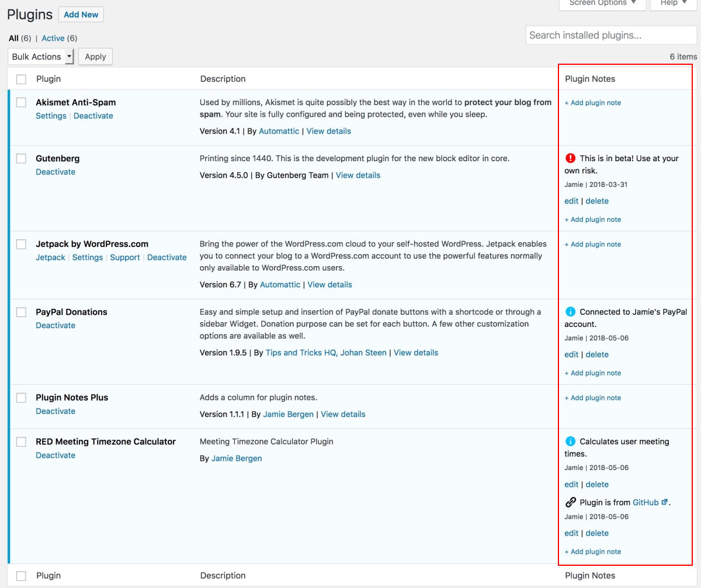Switch to the Active plugins filter
This screenshot has width=701, height=588.
pyautogui.click(x=53, y=38)
